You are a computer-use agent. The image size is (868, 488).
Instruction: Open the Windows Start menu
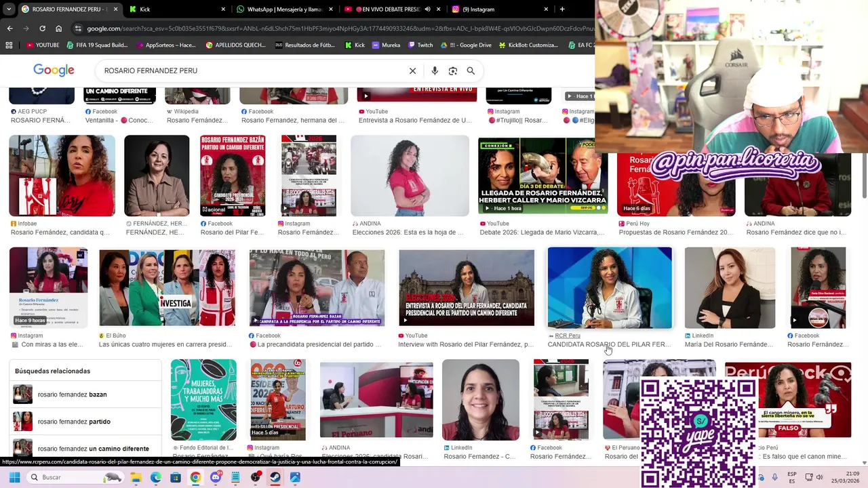pos(14,477)
